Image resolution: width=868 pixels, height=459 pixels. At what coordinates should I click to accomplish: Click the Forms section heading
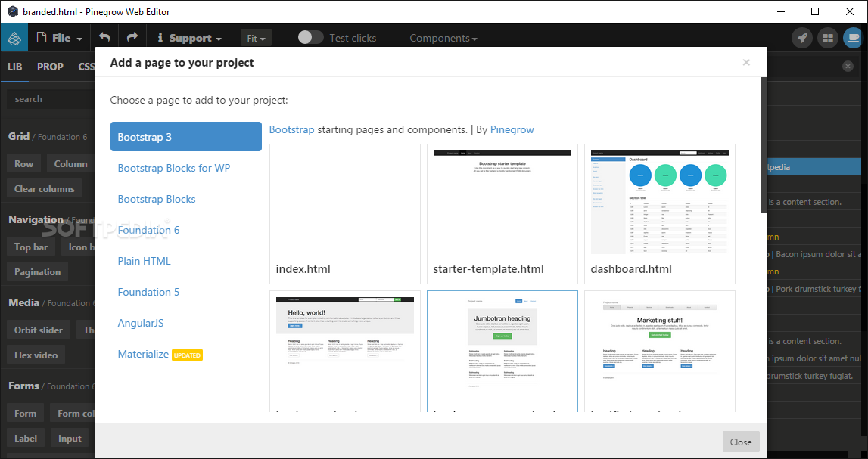click(23, 386)
